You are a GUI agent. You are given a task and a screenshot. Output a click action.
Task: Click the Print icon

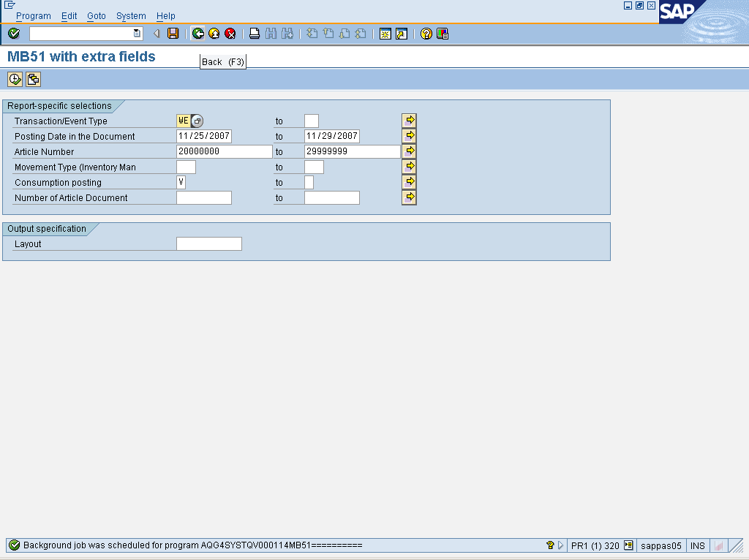tap(255, 34)
